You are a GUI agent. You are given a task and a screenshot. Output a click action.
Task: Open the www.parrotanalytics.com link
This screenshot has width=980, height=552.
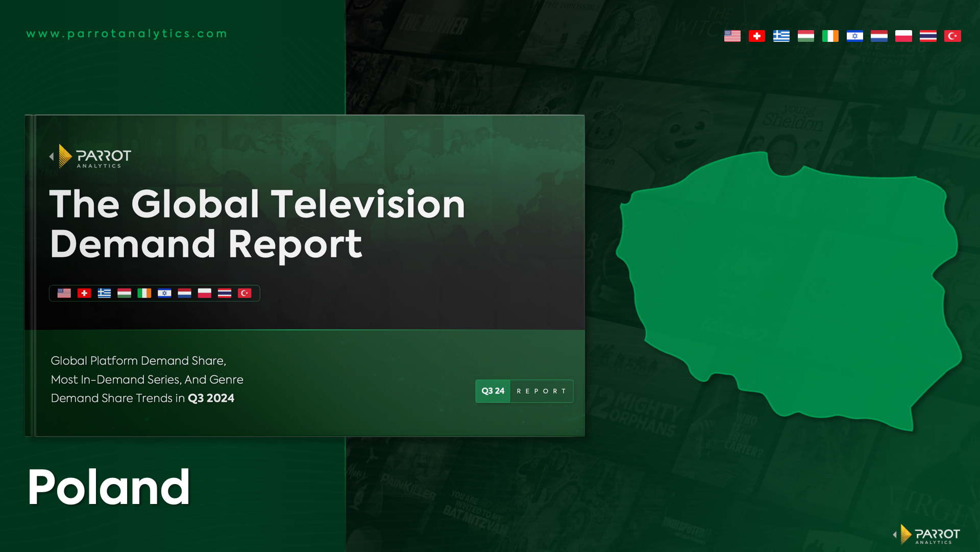click(x=127, y=34)
